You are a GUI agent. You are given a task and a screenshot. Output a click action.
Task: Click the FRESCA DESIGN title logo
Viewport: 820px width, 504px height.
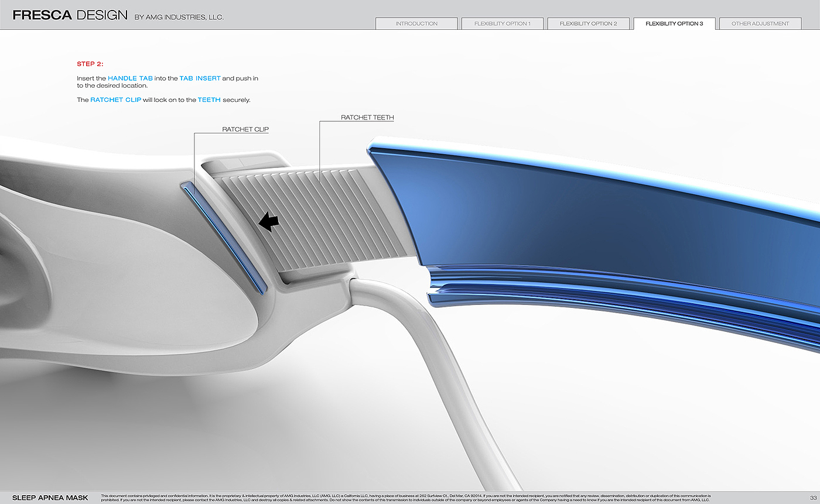(70, 16)
